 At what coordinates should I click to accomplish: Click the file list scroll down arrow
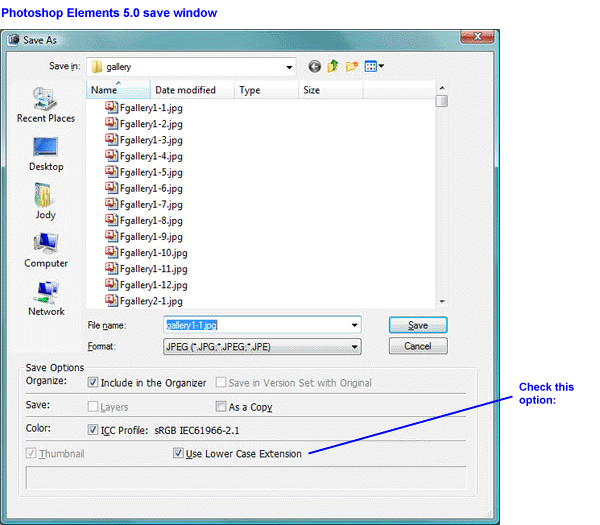pos(442,302)
